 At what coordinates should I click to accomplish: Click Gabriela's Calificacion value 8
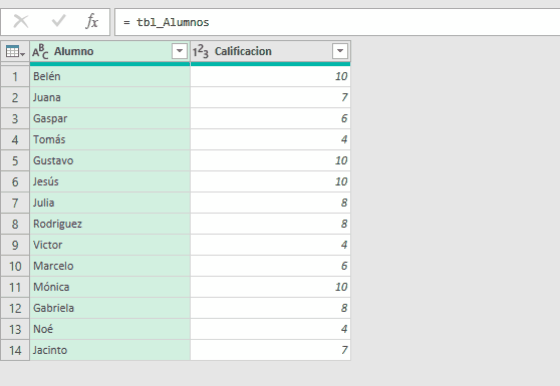tap(270, 308)
